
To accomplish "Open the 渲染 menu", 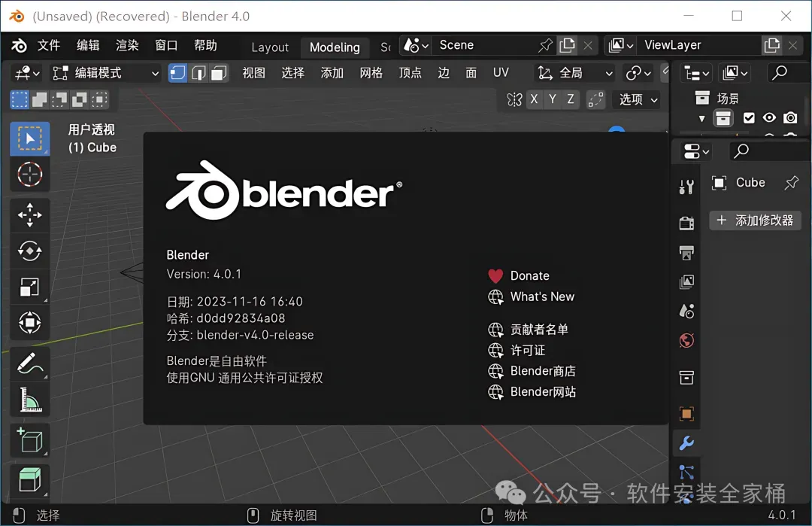I will coord(127,46).
